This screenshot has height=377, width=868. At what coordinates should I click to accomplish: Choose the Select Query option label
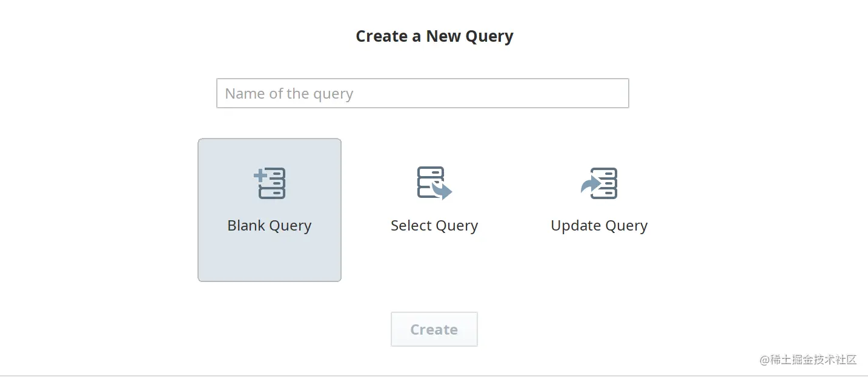click(434, 226)
